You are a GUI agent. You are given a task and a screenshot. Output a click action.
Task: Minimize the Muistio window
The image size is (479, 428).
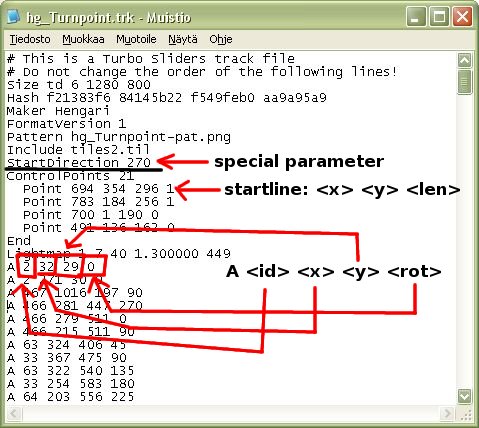coord(415,16)
